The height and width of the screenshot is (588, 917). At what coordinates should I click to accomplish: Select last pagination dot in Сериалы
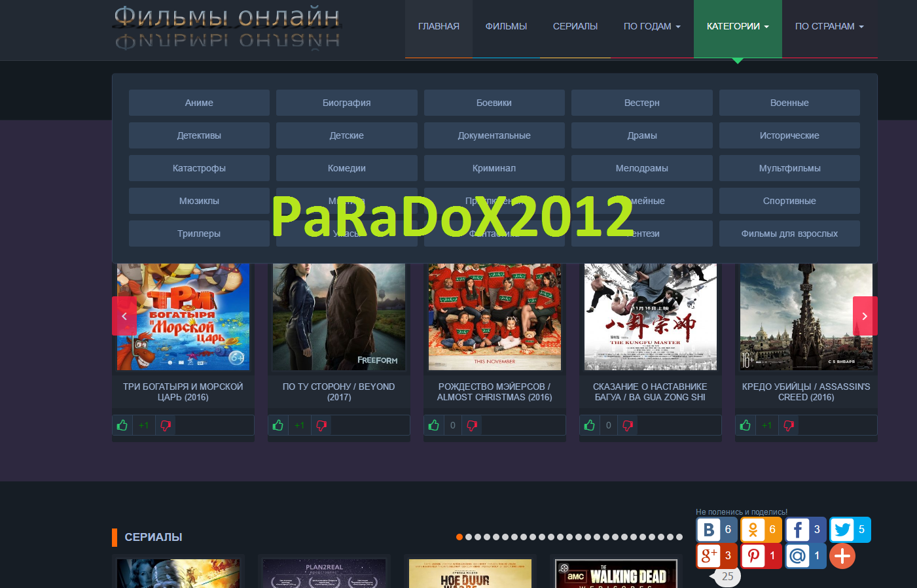(x=679, y=537)
